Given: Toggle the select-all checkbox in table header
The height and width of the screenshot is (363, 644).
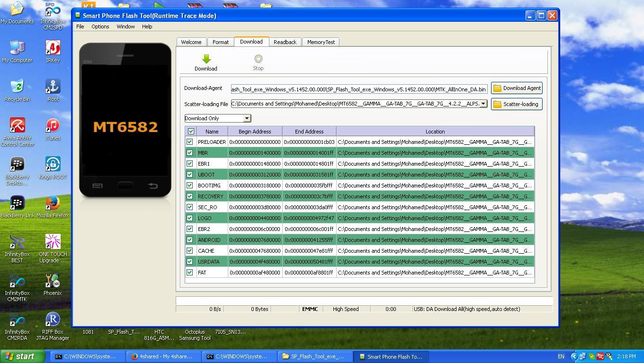Looking at the screenshot, I should 191,132.
